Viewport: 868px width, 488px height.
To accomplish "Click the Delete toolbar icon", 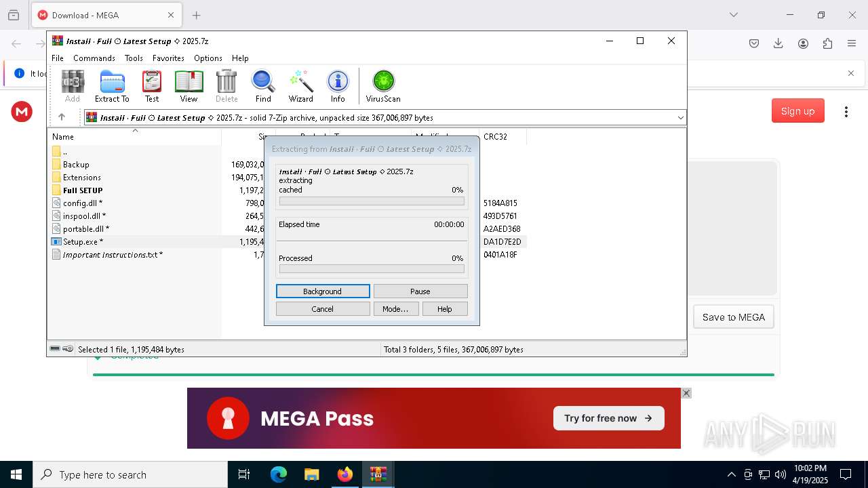I will 226,86.
